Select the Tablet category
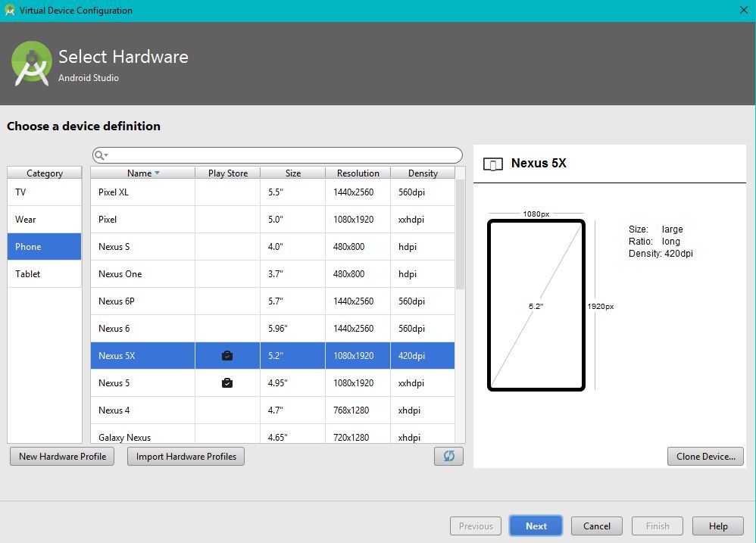This screenshot has height=543, width=756. tap(45, 273)
